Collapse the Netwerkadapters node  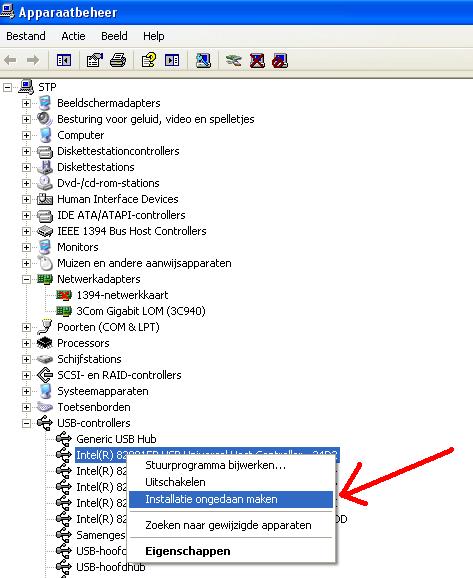click(x=26, y=279)
